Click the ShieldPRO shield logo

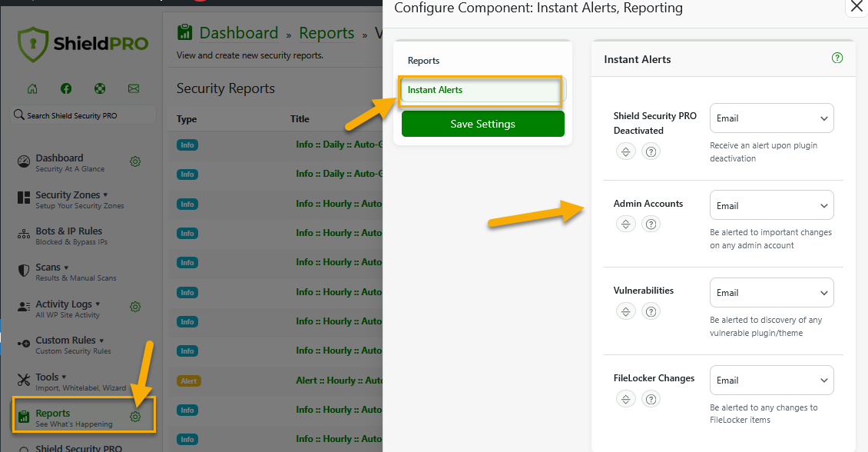pos(33,44)
